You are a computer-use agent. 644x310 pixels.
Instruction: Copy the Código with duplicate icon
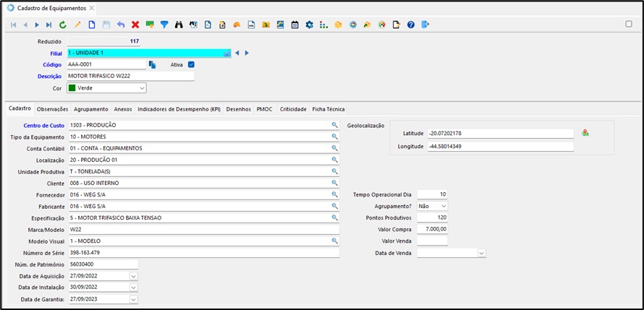(x=153, y=64)
